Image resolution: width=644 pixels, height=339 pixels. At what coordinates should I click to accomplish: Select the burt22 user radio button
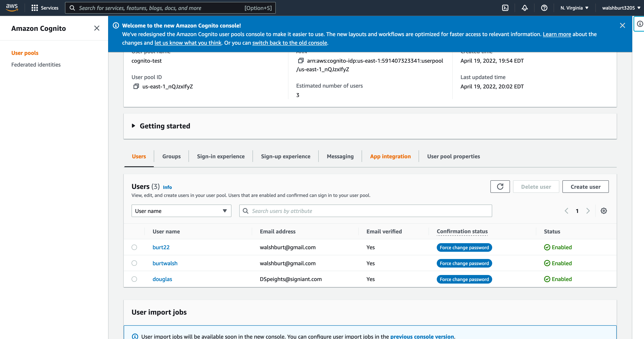click(x=134, y=247)
